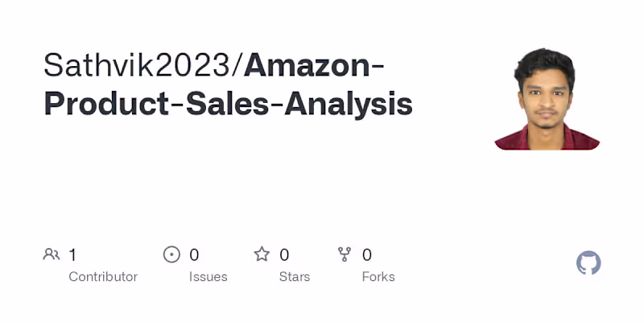Open the Stars label

click(295, 277)
